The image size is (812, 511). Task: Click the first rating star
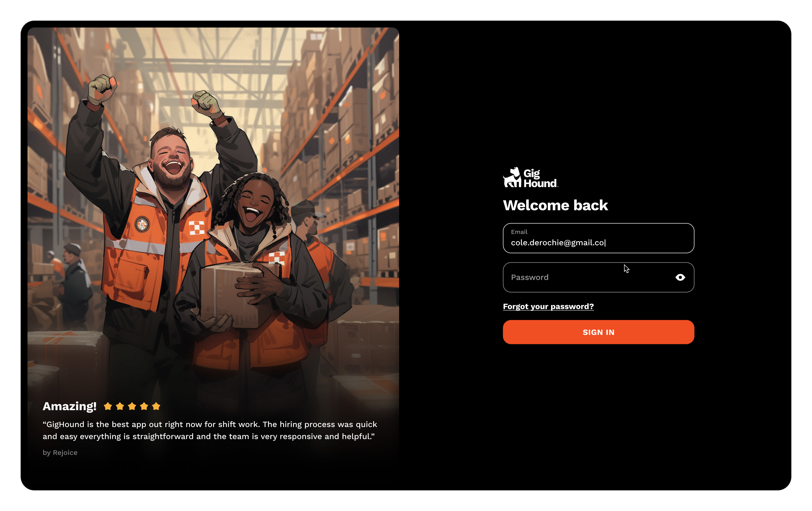pos(108,406)
